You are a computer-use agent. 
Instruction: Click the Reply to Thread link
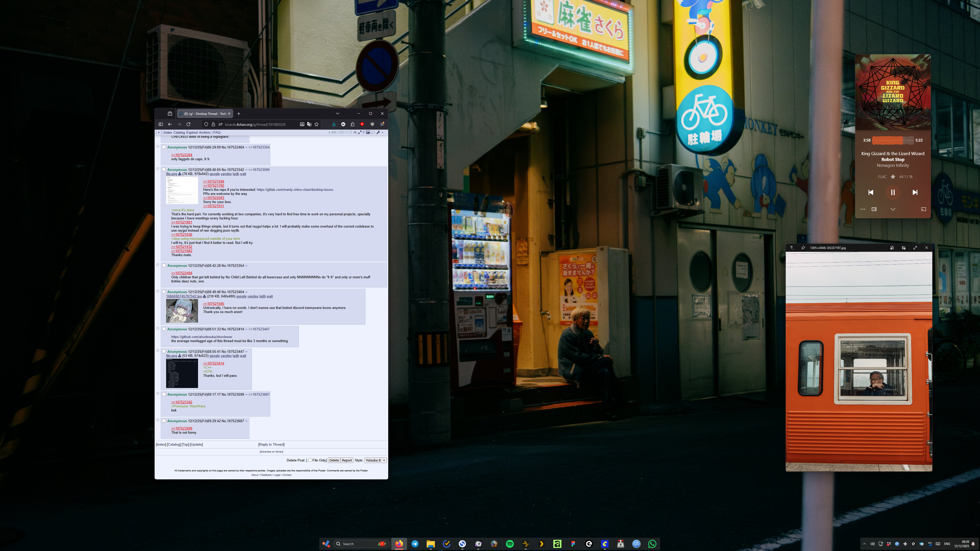pyautogui.click(x=271, y=445)
